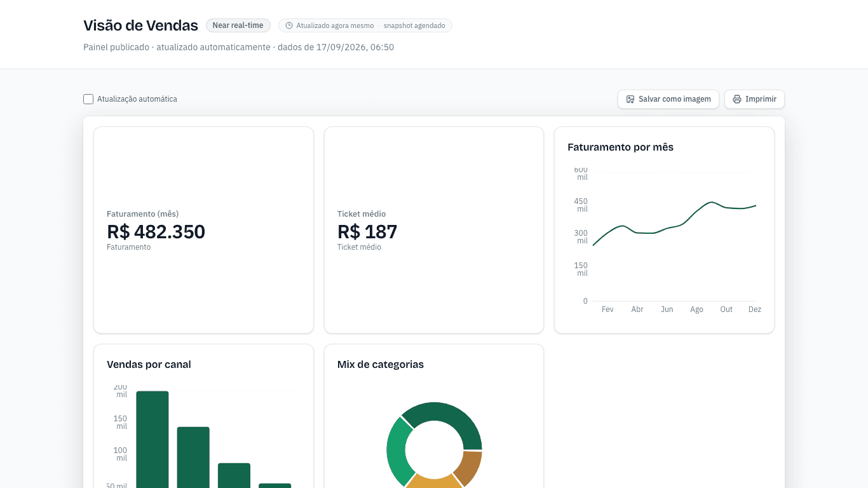Click the clock icon beside Atualizado agora mesmo

click(289, 25)
